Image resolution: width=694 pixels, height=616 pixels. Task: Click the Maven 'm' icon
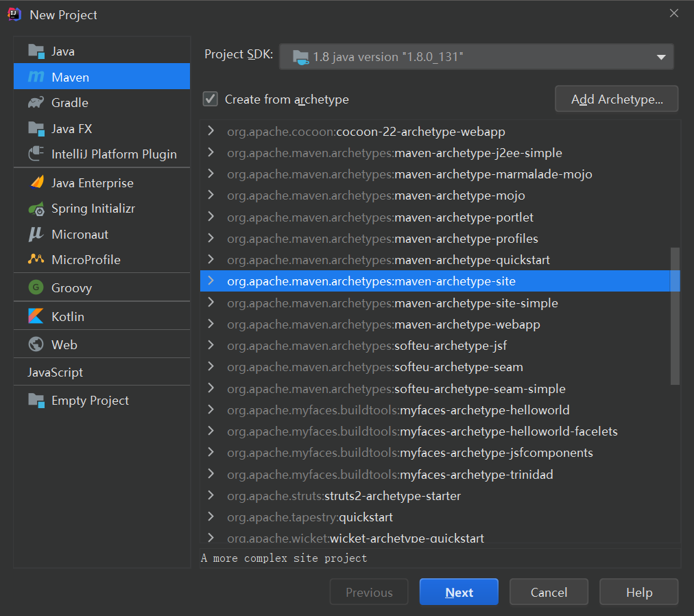(x=36, y=77)
